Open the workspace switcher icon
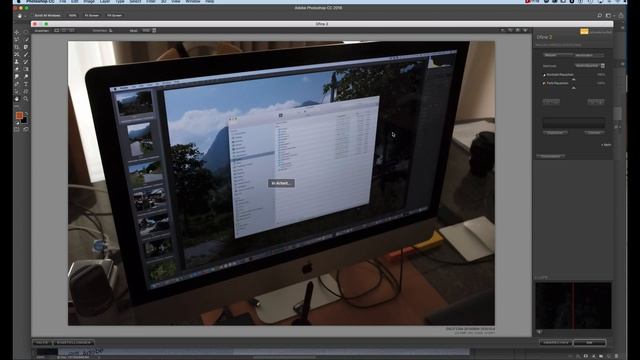Viewport: 640px width, 360px height. tap(609, 16)
